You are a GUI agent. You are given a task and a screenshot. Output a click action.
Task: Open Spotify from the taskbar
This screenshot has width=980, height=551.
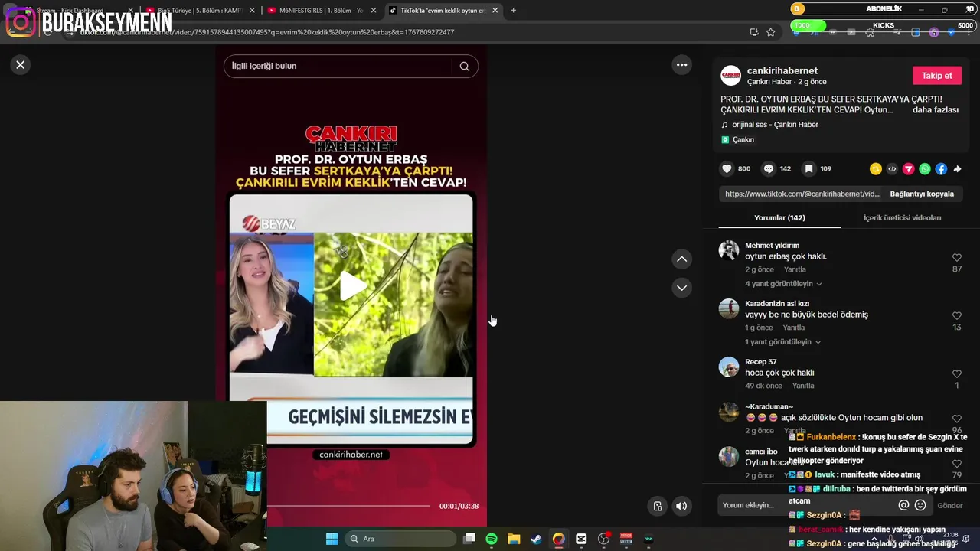pos(492,539)
